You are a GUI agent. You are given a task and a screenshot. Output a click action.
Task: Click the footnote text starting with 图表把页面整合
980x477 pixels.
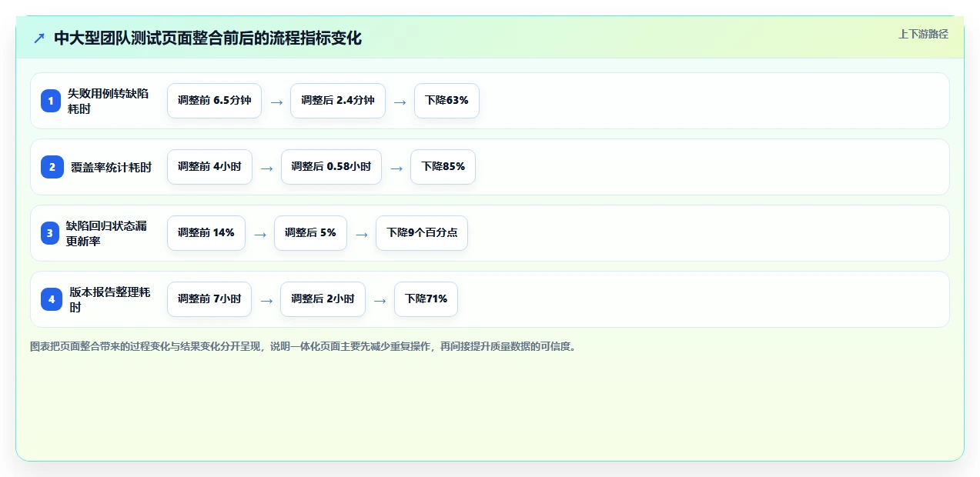[x=303, y=347]
